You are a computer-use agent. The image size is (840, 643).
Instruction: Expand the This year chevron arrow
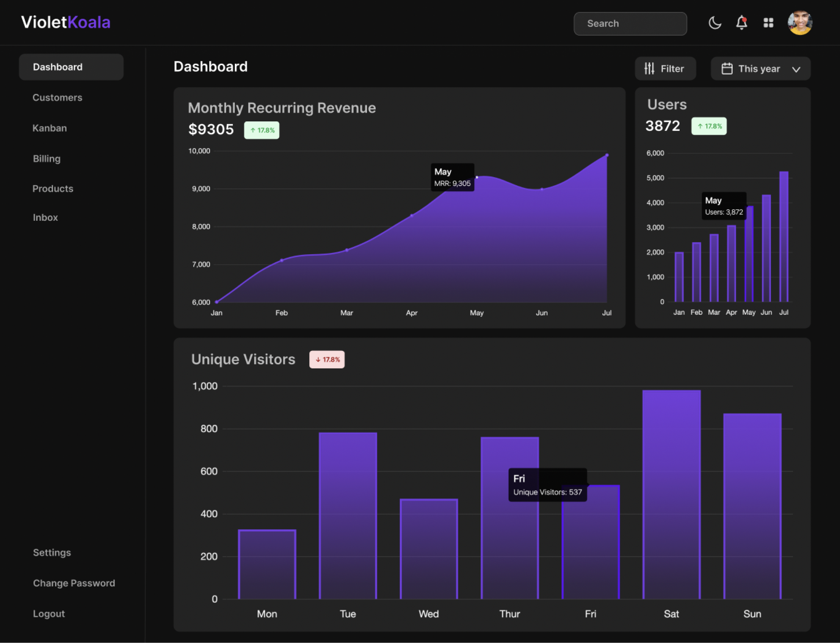tap(796, 69)
